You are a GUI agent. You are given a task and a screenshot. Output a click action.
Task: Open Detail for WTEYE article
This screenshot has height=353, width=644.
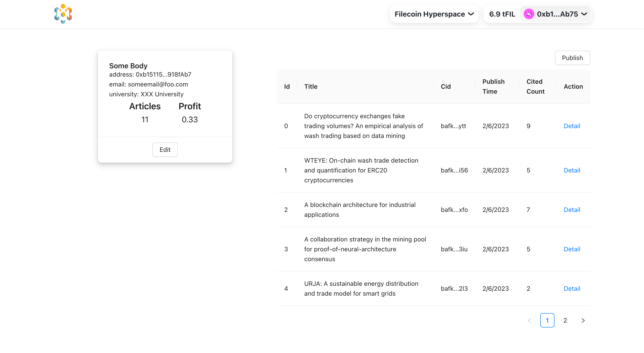click(x=572, y=170)
